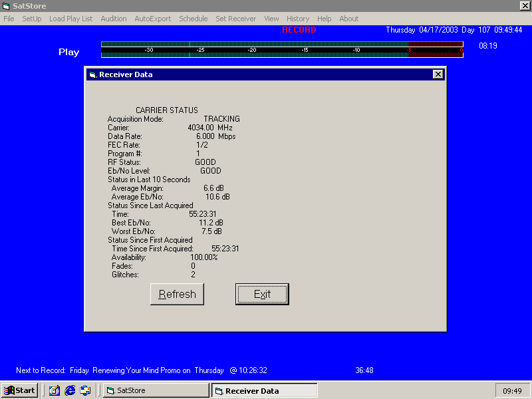
Task: Click the 4034.00 MHz carrier value
Action: click(x=210, y=128)
